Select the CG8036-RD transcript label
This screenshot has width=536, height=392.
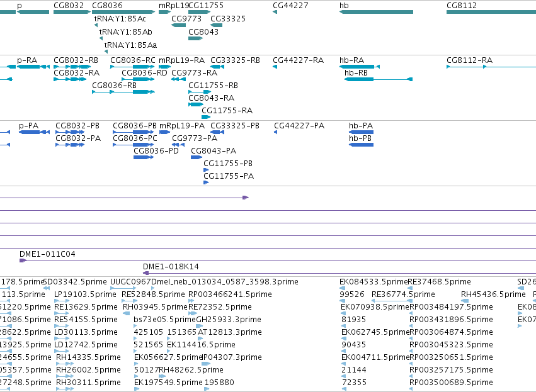pos(145,73)
